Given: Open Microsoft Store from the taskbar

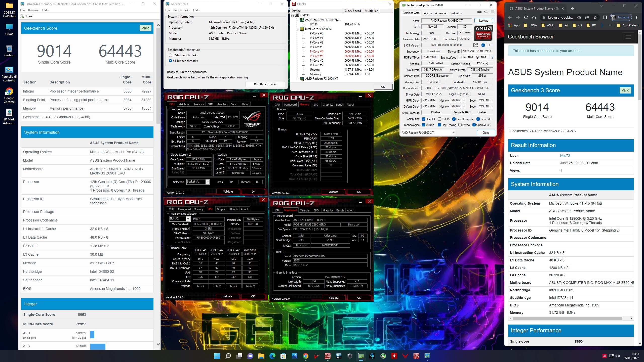Looking at the screenshot, I should pos(283,356).
